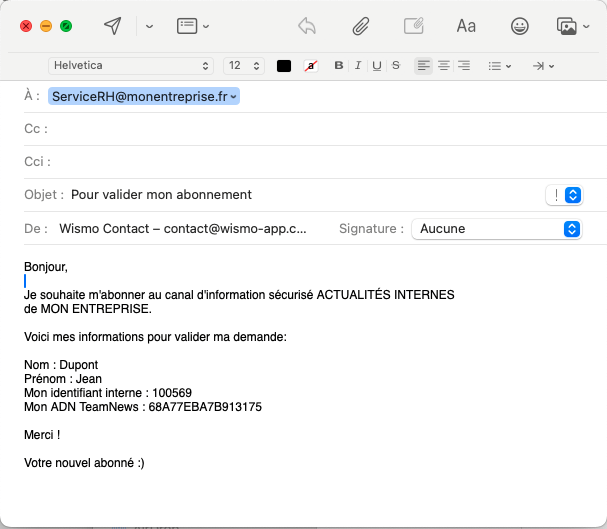
Task: Open the Photo Browser icon
Action: (x=571, y=27)
